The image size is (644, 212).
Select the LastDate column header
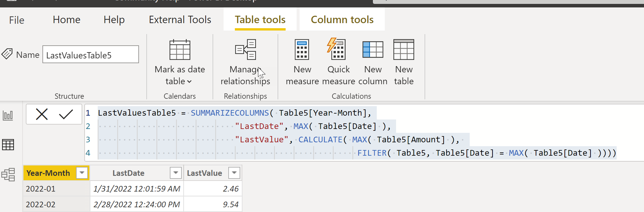[128, 173]
